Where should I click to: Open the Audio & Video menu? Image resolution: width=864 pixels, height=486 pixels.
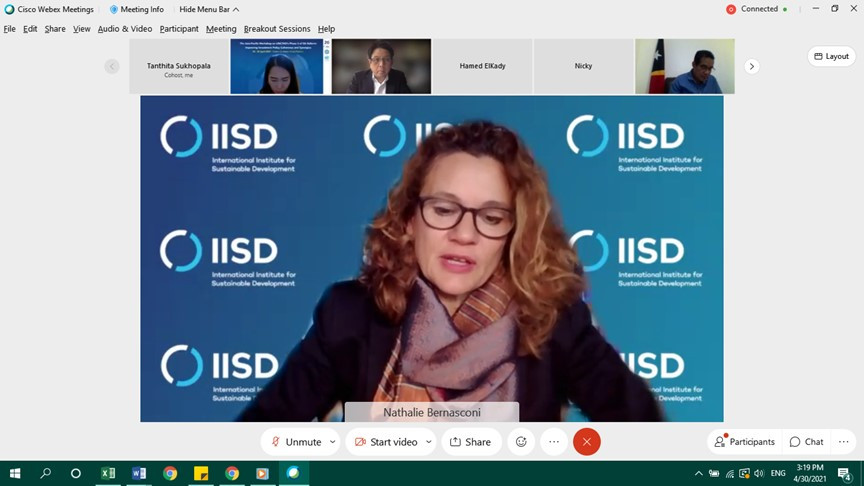[125, 29]
